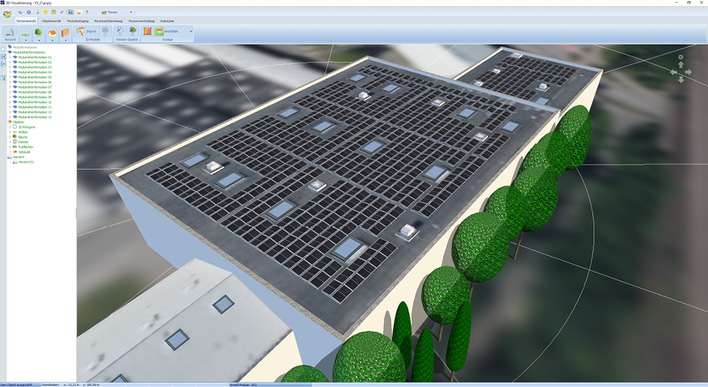This screenshot has width=708, height=387.
Task: Click the blue info icon in quick toolbar
Action: (29, 12)
